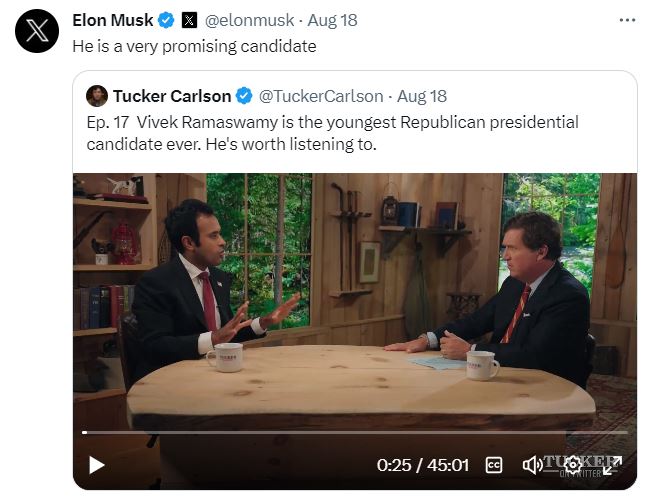The width and height of the screenshot is (650, 503).
Task: Click Tucker Carlson's verified checkmark
Action: 244,96
